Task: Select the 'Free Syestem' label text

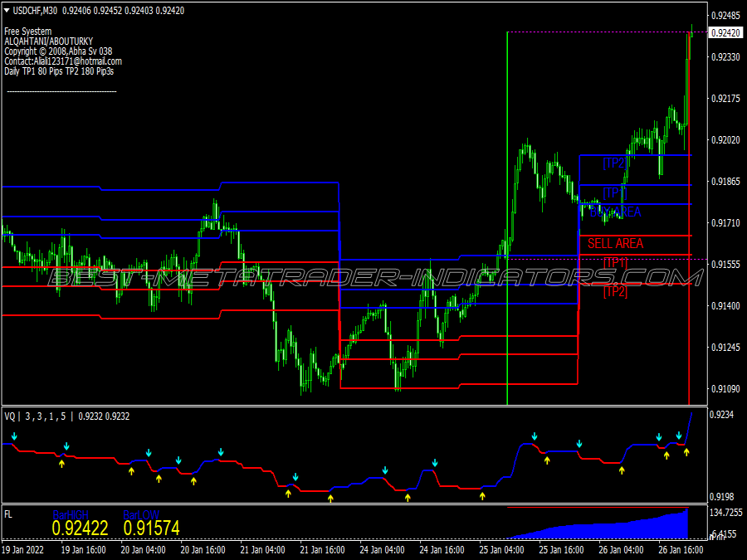Action: [28, 32]
